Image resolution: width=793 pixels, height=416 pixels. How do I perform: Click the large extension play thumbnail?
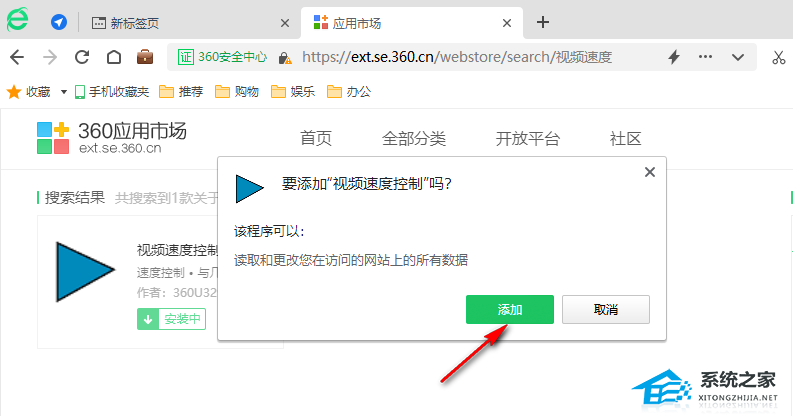[85, 272]
